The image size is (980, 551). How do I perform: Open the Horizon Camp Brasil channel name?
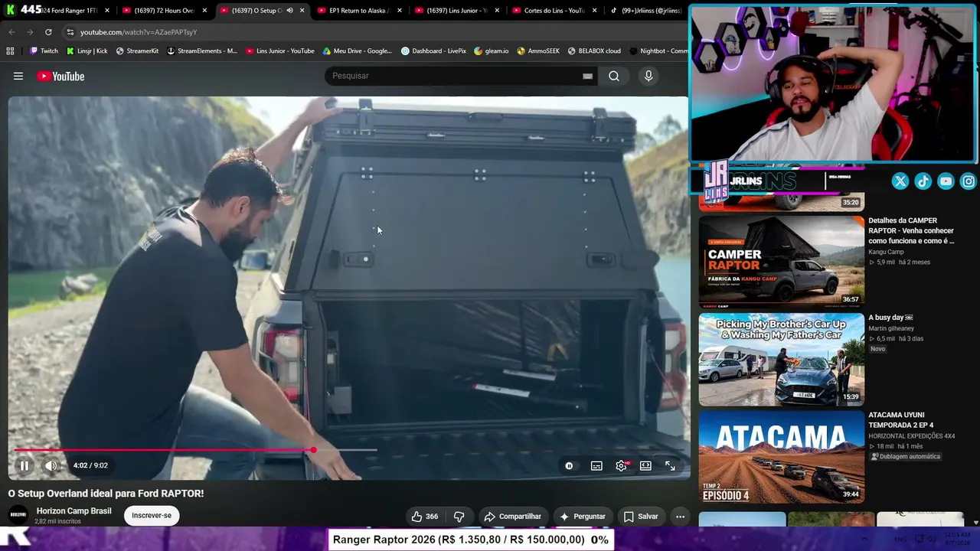click(73, 511)
